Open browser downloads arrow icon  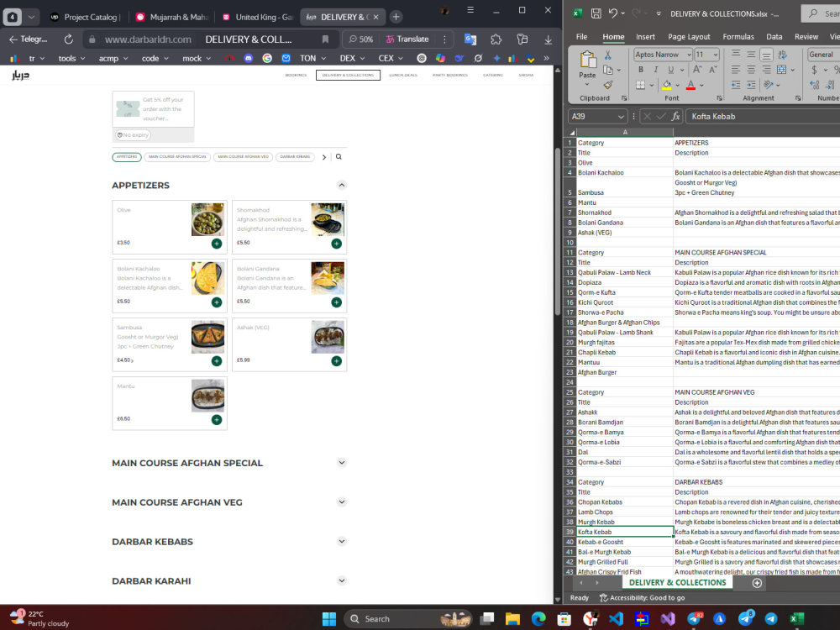548,39
